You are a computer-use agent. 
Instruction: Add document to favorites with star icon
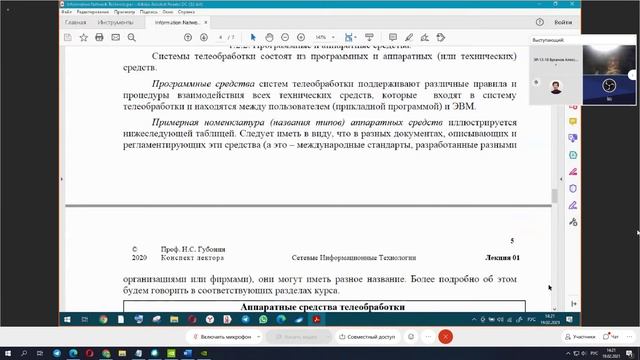pyautogui.click(x=84, y=38)
